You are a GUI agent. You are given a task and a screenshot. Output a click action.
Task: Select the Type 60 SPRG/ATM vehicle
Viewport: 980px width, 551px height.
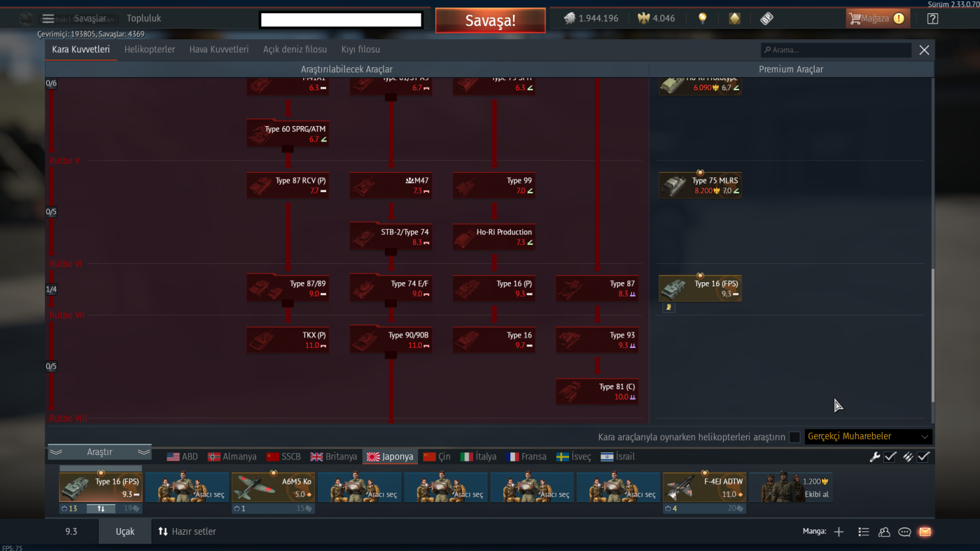point(288,134)
